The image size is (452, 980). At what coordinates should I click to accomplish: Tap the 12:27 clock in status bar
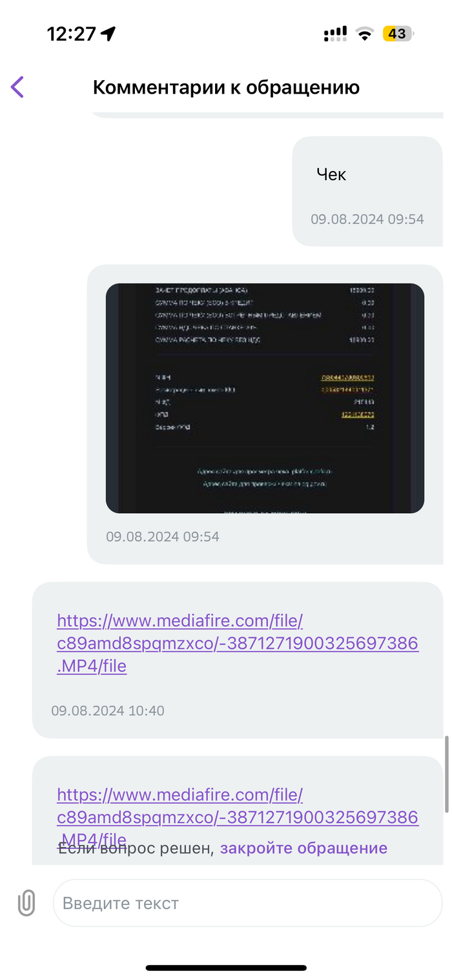click(x=71, y=34)
